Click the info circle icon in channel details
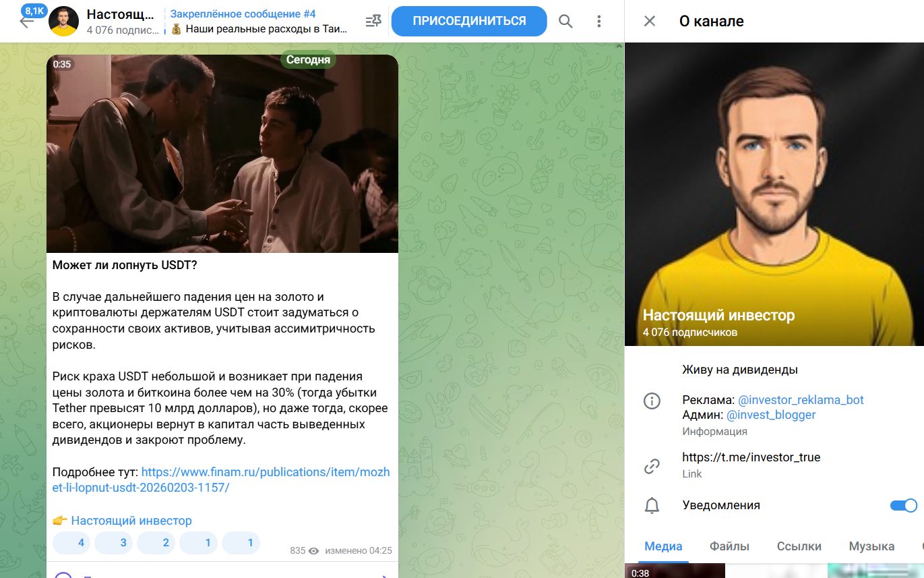Screen dimensions: 924x578 pyautogui.click(x=652, y=401)
